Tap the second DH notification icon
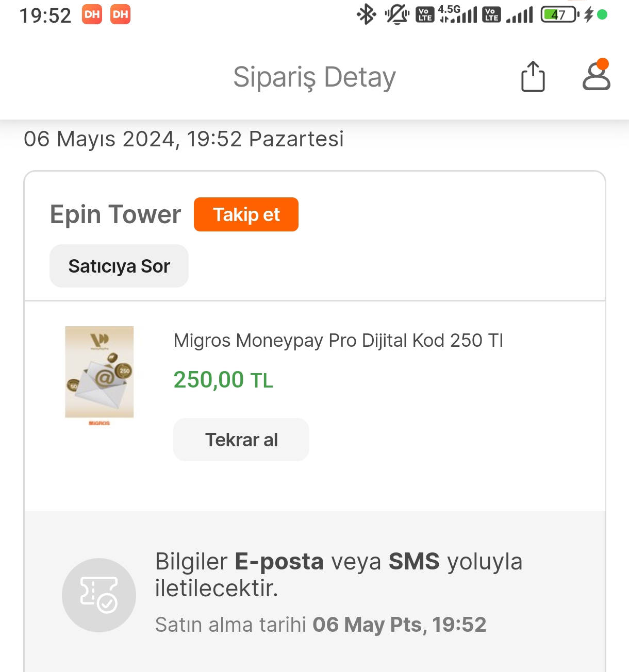 point(120,14)
